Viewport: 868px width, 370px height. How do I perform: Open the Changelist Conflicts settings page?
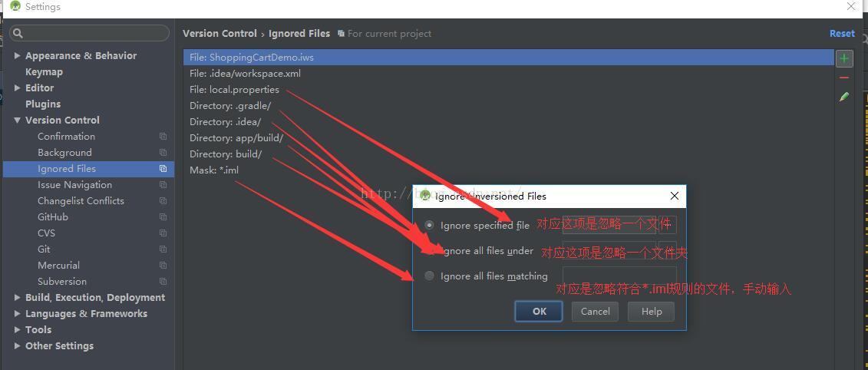tap(81, 201)
